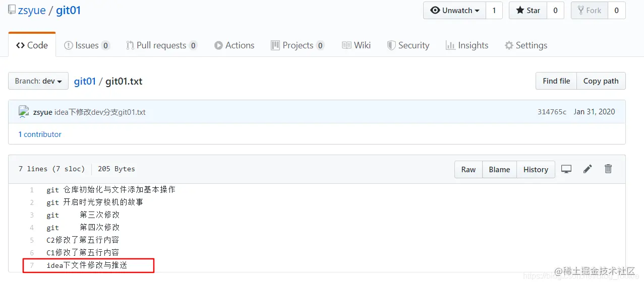This screenshot has height=285, width=644.
Task: Star the repository
Action: 528,11
